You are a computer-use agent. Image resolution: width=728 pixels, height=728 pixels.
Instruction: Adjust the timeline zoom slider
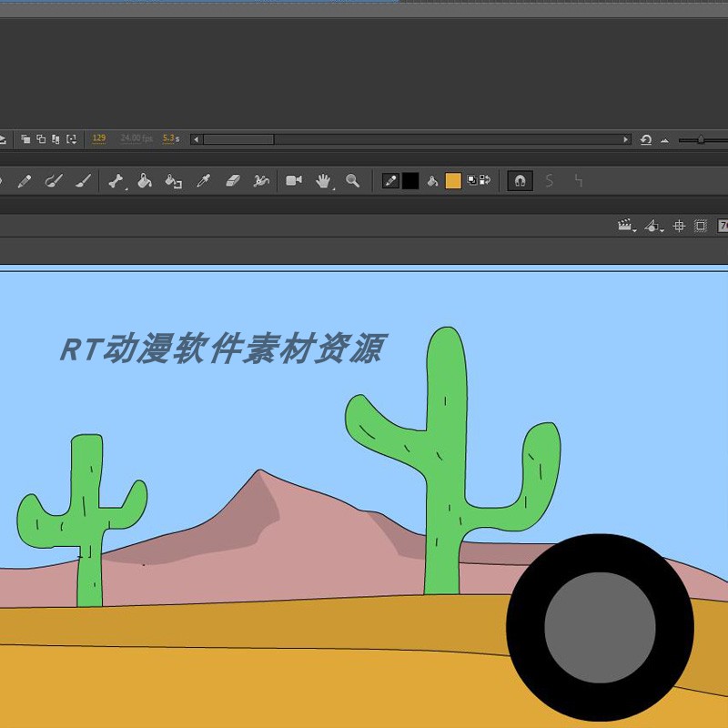tap(701, 139)
